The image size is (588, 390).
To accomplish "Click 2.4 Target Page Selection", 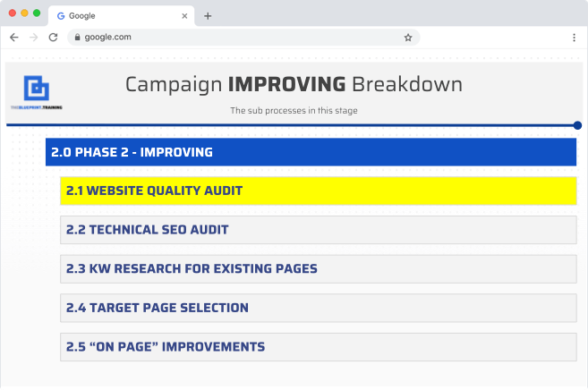I will (318, 308).
